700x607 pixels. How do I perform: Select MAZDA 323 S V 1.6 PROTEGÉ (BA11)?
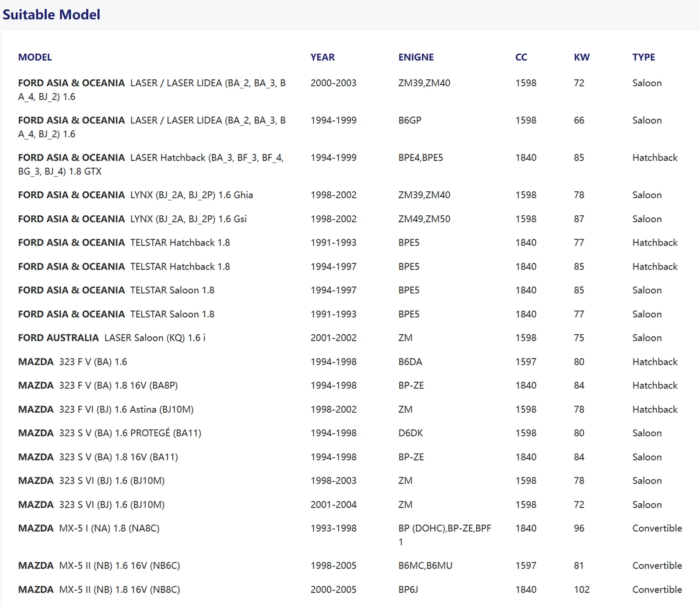(109, 433)
